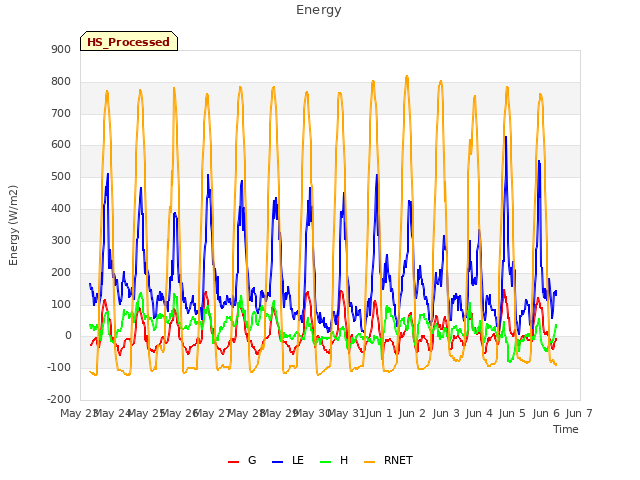
Task: Select the G legend entry
Action: tap(242, 460)
